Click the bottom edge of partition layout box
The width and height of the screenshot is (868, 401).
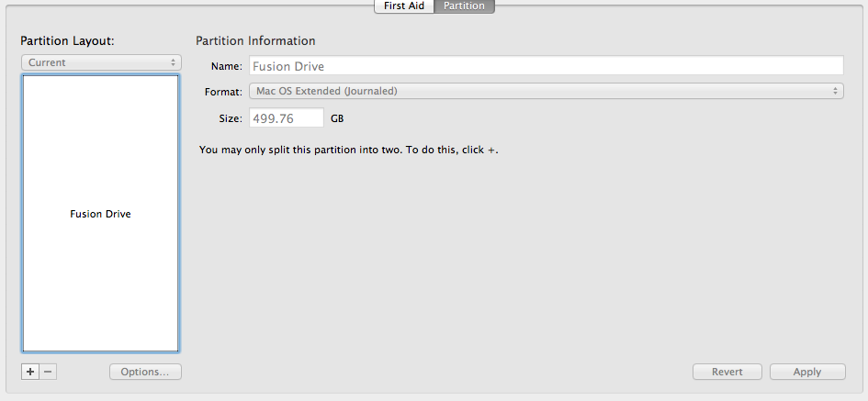point(101,351)
